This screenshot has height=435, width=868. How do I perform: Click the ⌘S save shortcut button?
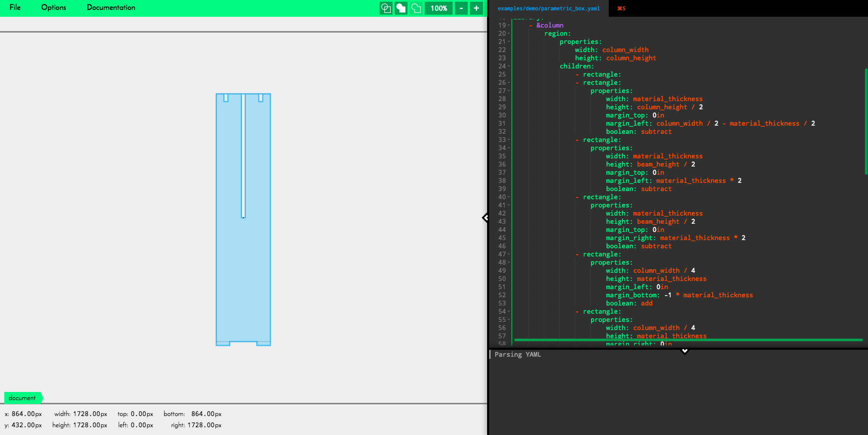coord(621,8)
